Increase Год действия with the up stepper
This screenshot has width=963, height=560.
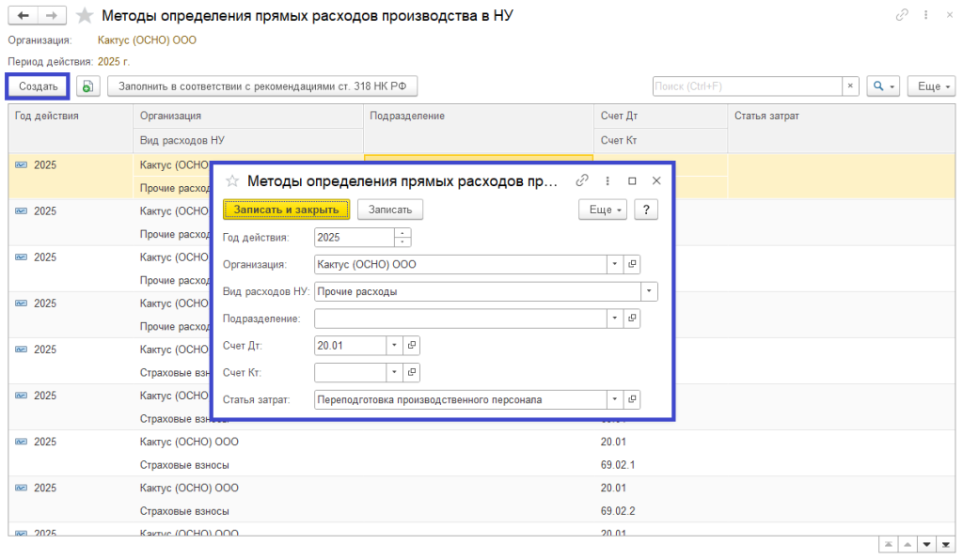403,233
